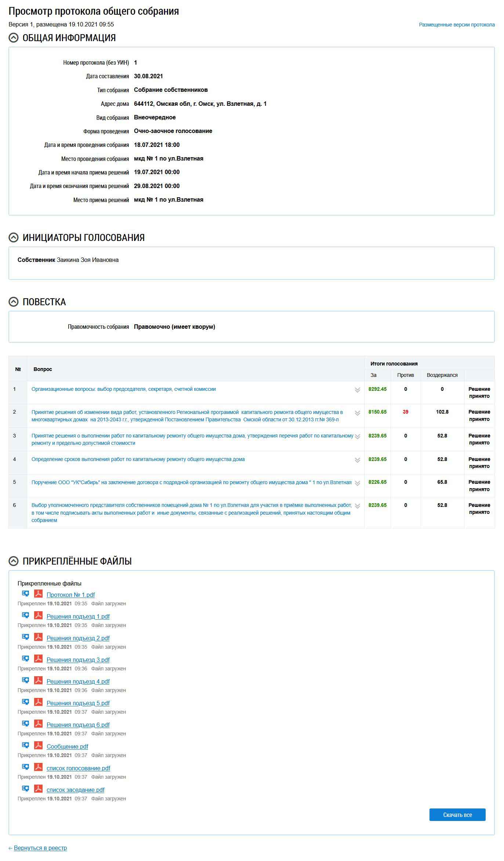504x861 pixels.
Task: Open question Выбор уполномоченного представителя собственников
Action: (x=192, y=512)
